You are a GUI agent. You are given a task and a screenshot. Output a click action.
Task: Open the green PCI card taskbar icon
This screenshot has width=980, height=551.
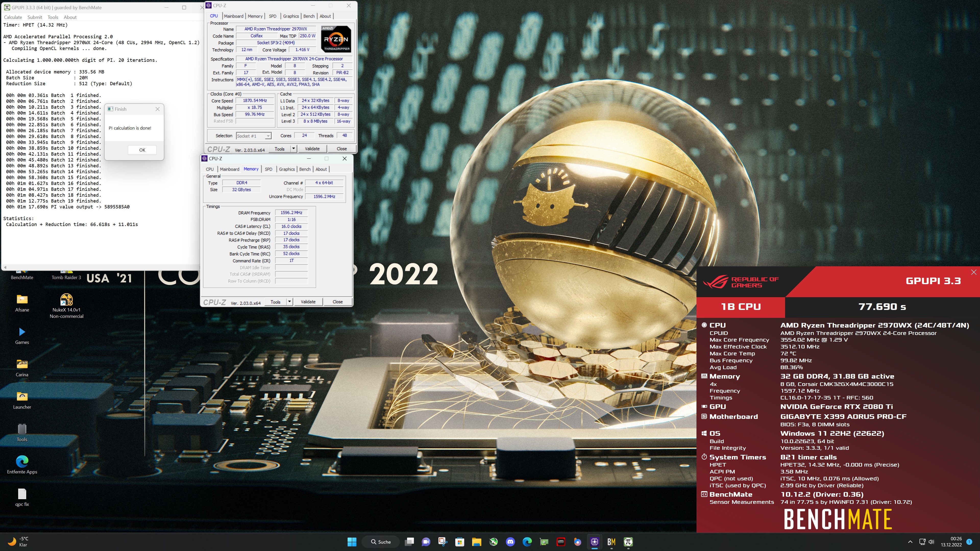544,542
